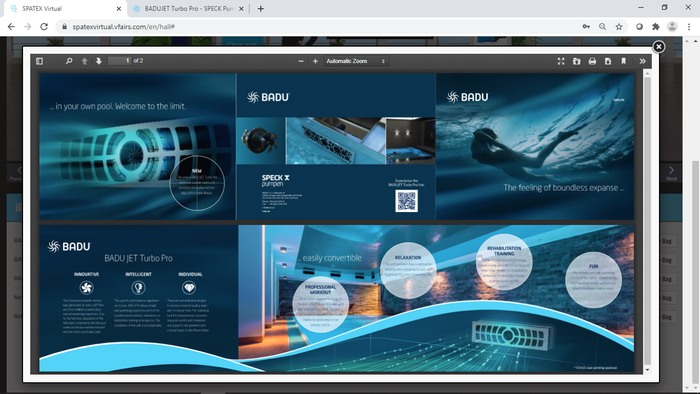This screenshot has width=700, height=394.
Task: Click the page number input field
Action: click(120, 61)
